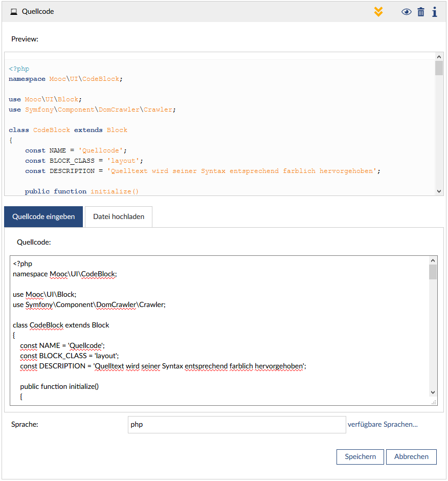
Task: Open block info with the i icon
Action: (434, 12)
